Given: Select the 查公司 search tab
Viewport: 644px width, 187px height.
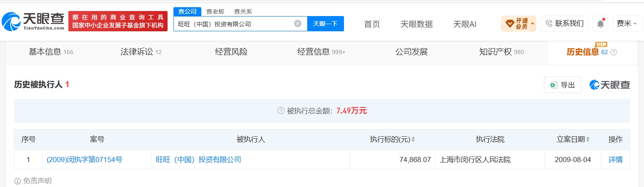Looking at the screenshot, I should click(187, 11).
